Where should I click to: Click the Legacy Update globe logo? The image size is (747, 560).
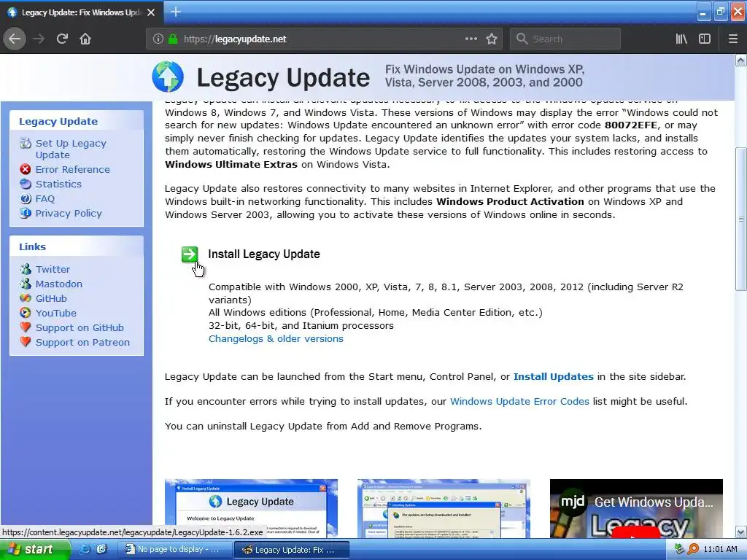coord(168,77)
